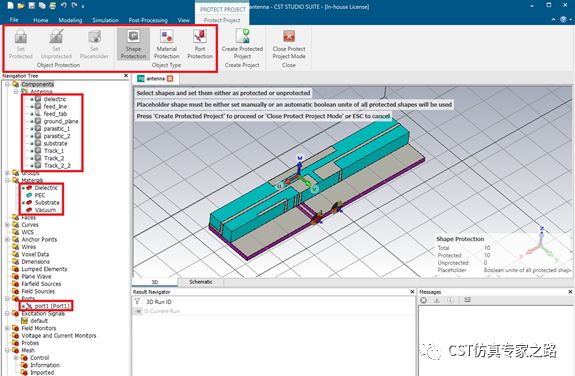Open the Post-Processing ribbon tab
Viewport: 575px width, 376px height.
pyautogui.click(x=148, y=20)
